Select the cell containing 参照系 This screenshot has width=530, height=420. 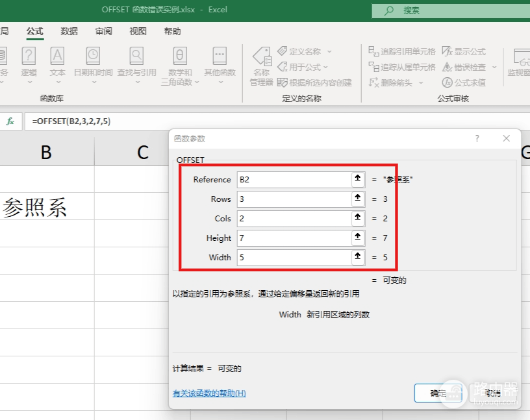click(47, 206)
